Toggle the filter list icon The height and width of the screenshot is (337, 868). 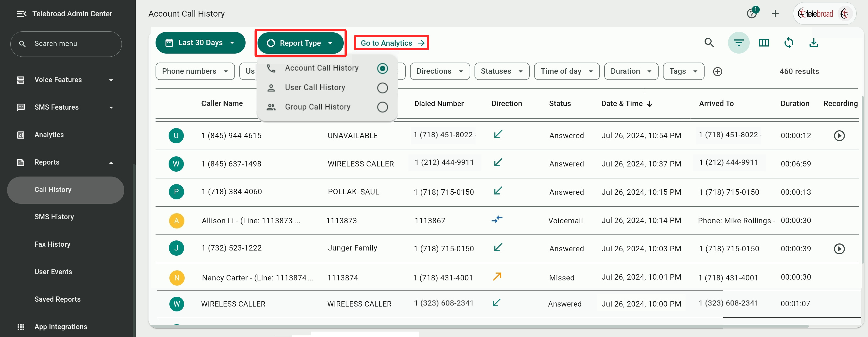(x=738, y=43)
